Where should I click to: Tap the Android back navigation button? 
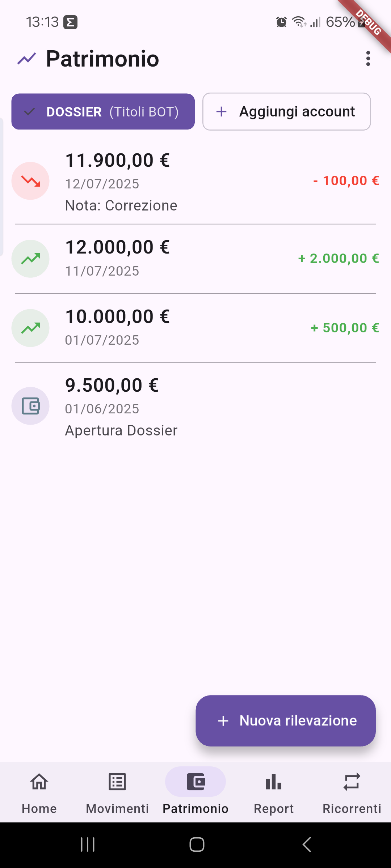pos(307,845)
